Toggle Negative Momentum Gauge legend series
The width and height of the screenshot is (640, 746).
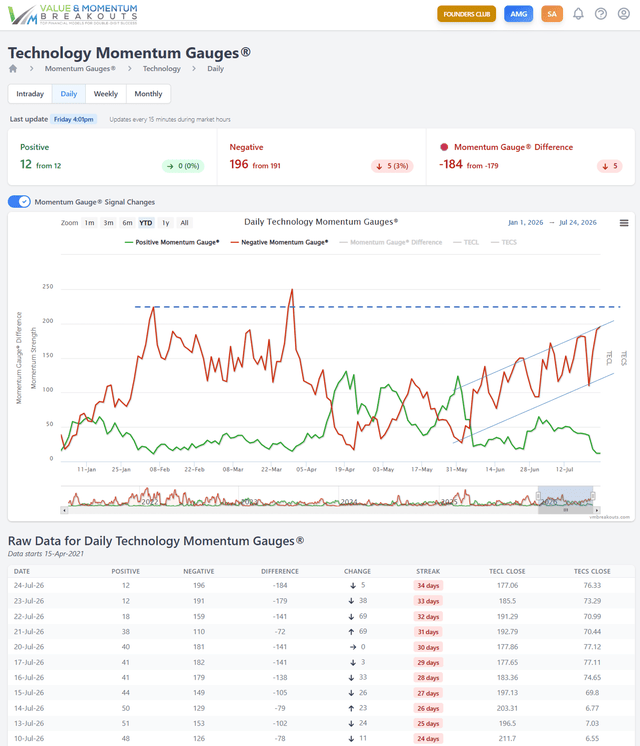coord(279,242)
